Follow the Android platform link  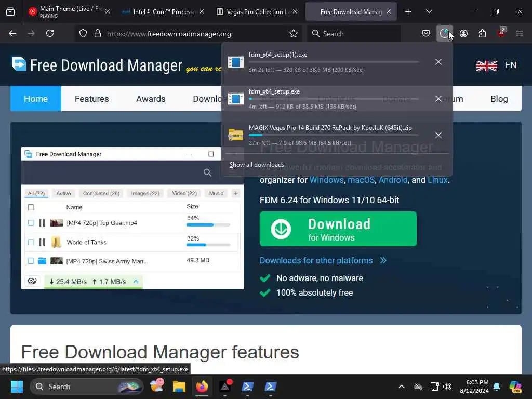click(x=393, y=180)
